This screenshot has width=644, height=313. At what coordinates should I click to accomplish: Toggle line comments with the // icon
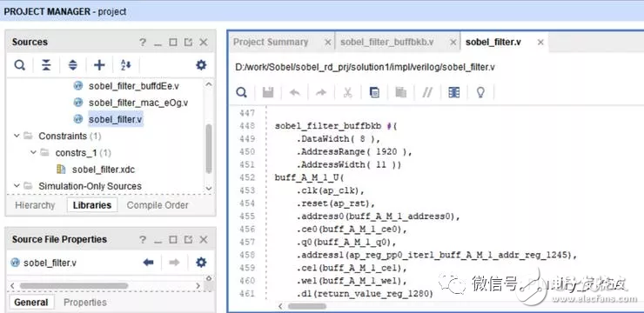[427, 92]
